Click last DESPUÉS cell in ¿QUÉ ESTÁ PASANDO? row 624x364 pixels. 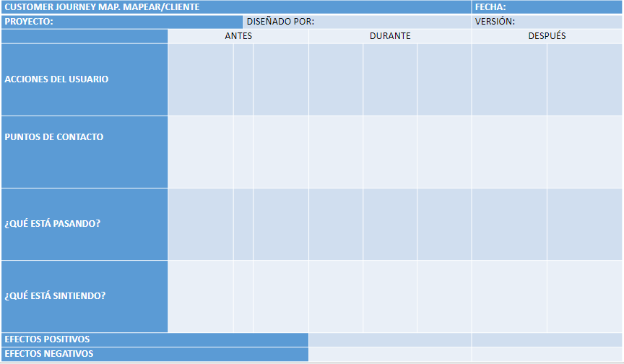pyautogui.click(x=584, y=225)
